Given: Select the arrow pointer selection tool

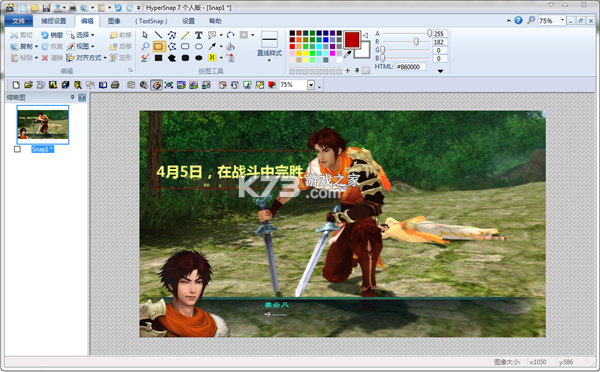Looking at the screenshot, I should point(145,35).
